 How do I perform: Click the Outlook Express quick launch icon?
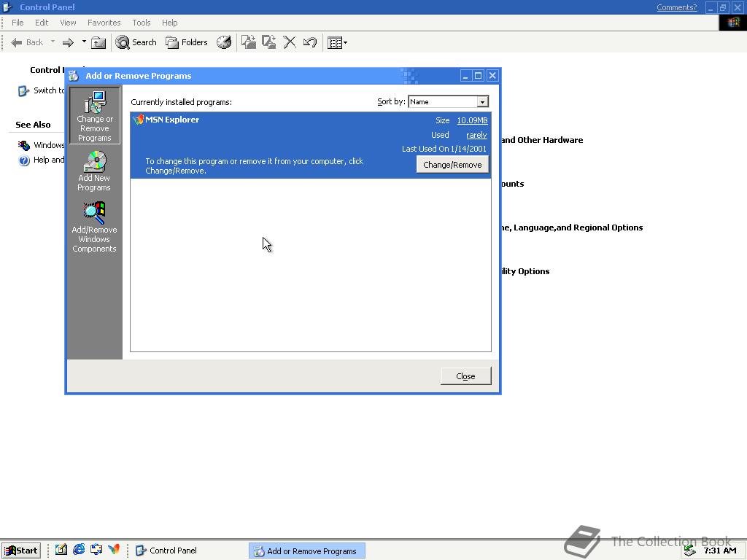[x=96, y=550]
